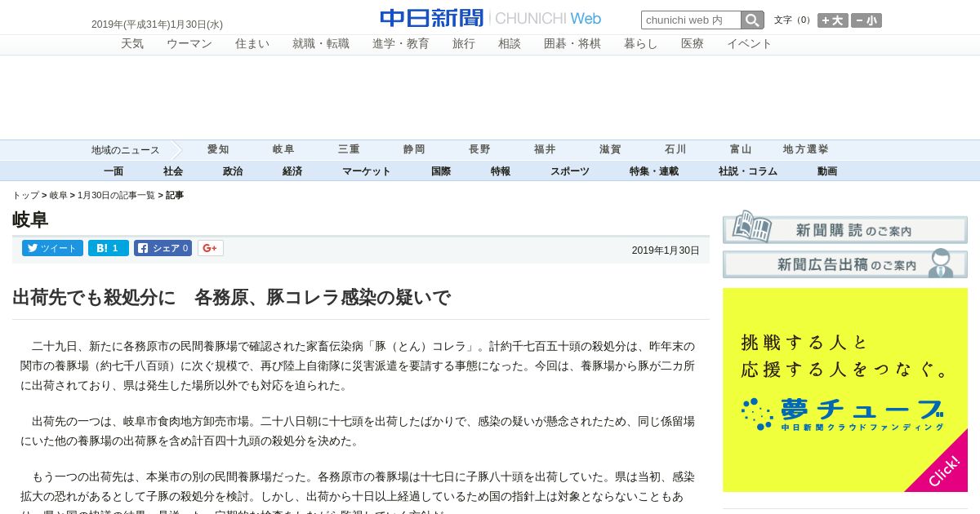The height and width of the screenshot is (514, 980).
Task: Go to the 社会 section
Action: pyautogui.click(x=173, y=171)
